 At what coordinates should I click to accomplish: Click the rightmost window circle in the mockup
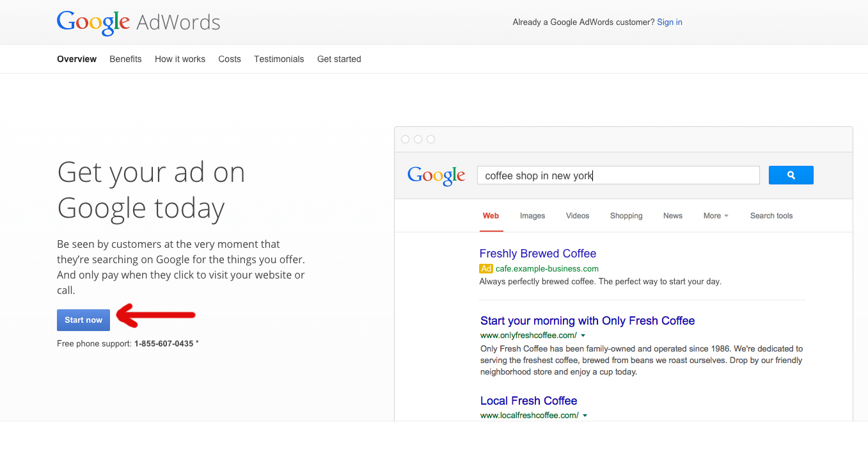(x=431, y=139)
